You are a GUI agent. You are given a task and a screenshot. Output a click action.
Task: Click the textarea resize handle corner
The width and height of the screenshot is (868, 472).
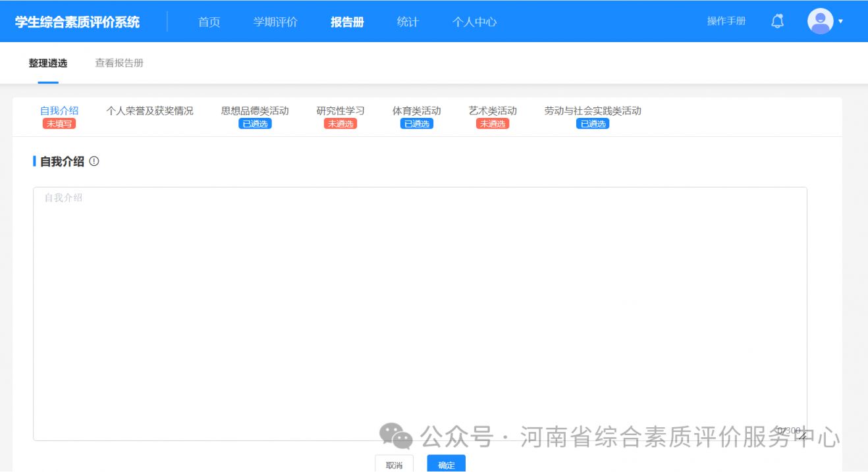click(802, 435)
